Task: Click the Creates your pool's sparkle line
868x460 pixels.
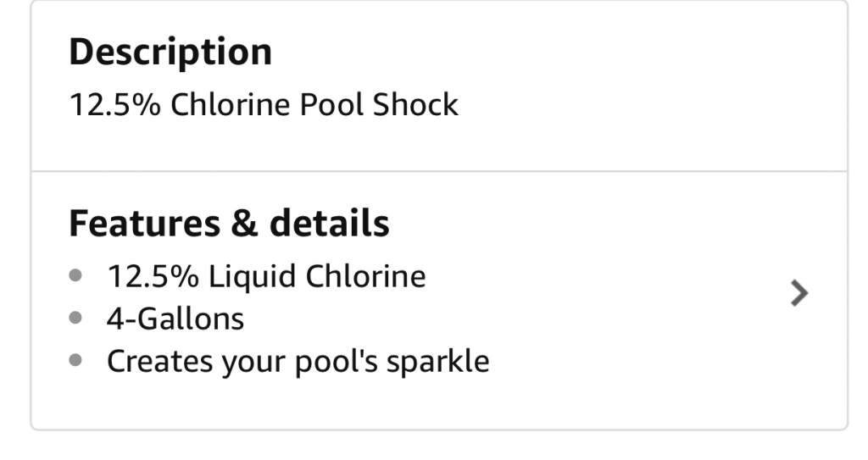Action: pos(298,362)
